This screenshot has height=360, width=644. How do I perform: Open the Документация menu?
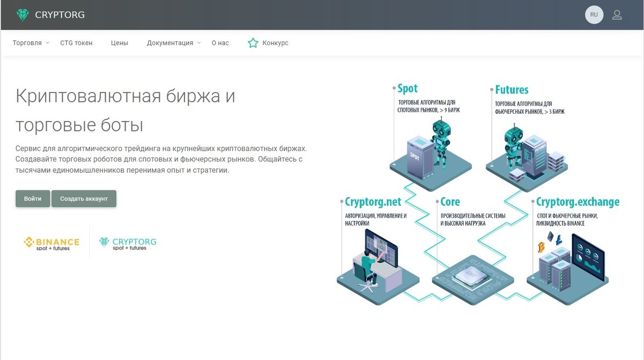click(170, 43)
